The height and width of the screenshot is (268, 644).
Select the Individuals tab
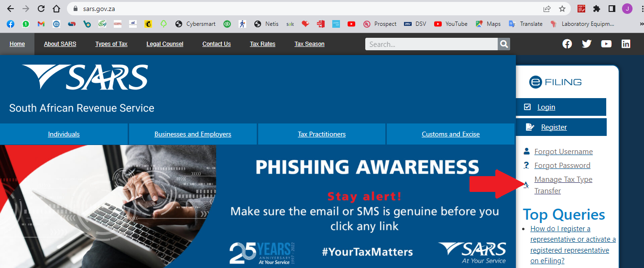(64, 134)
